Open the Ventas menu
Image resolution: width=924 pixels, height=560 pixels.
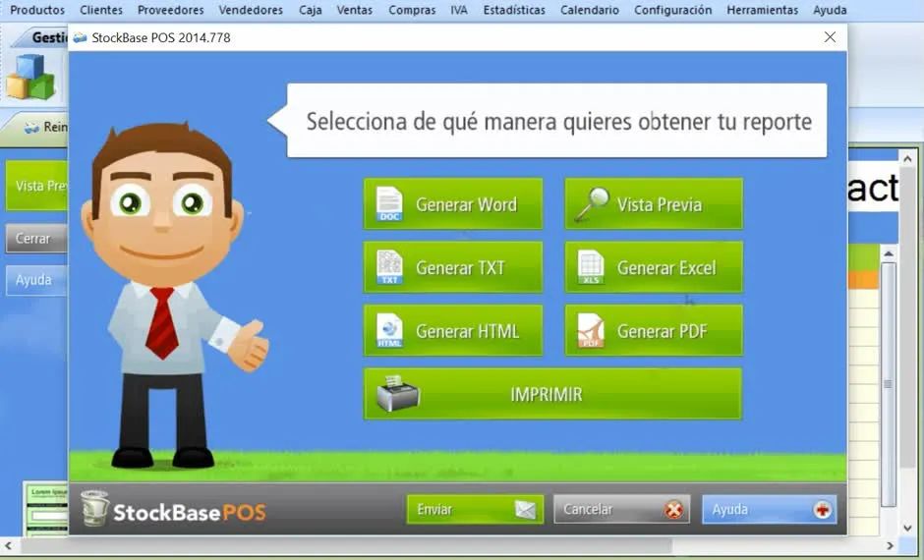(354, 10)
